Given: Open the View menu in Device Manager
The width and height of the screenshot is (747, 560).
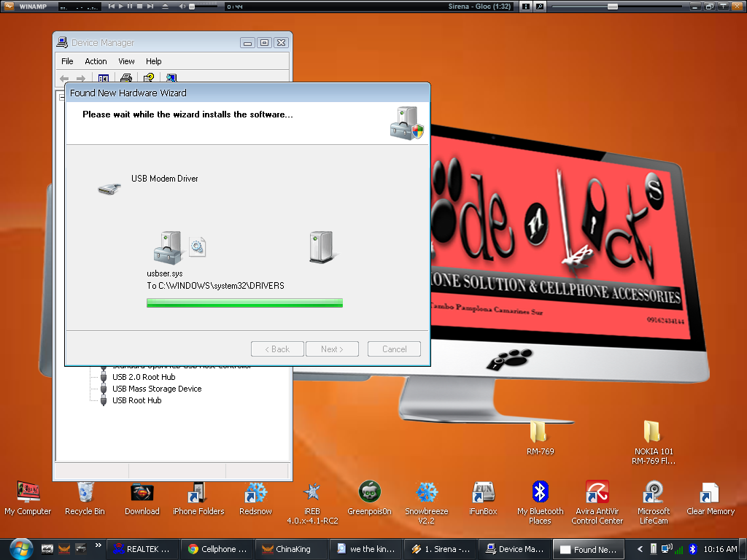Looking at the screenshot, I should click(x=126, y=61).
